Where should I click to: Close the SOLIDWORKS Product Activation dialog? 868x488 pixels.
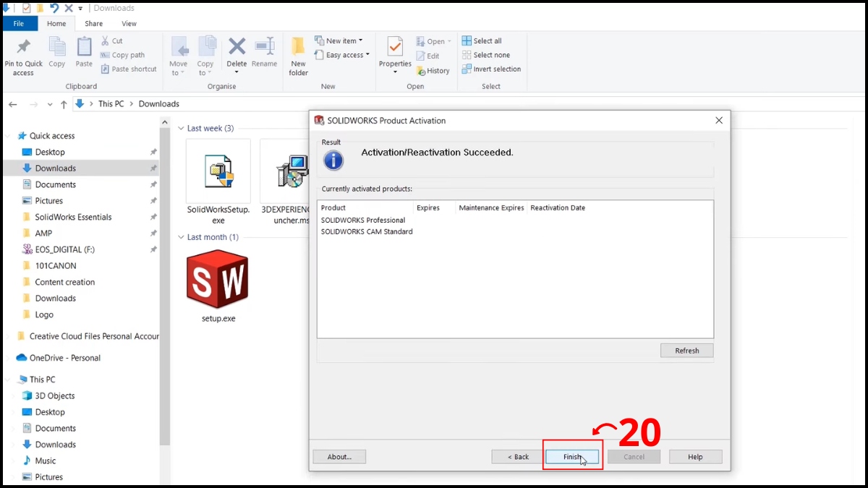pyautogui.click(x=719, y=121)
